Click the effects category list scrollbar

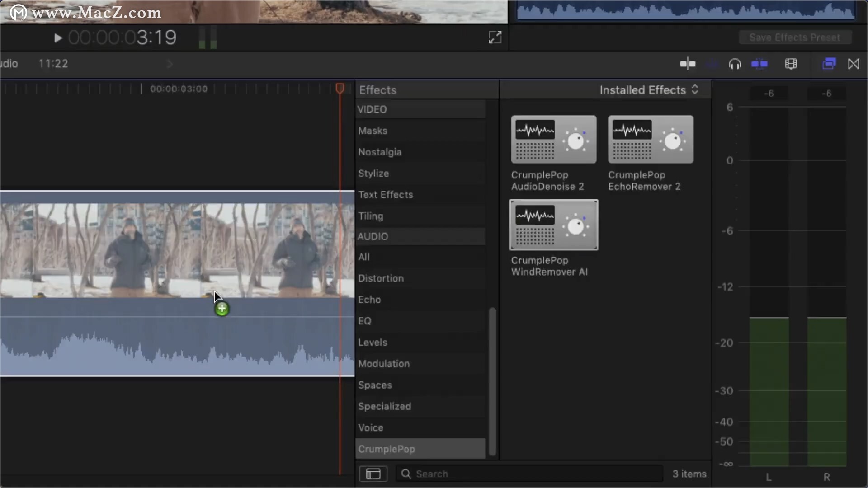[492, 381]
